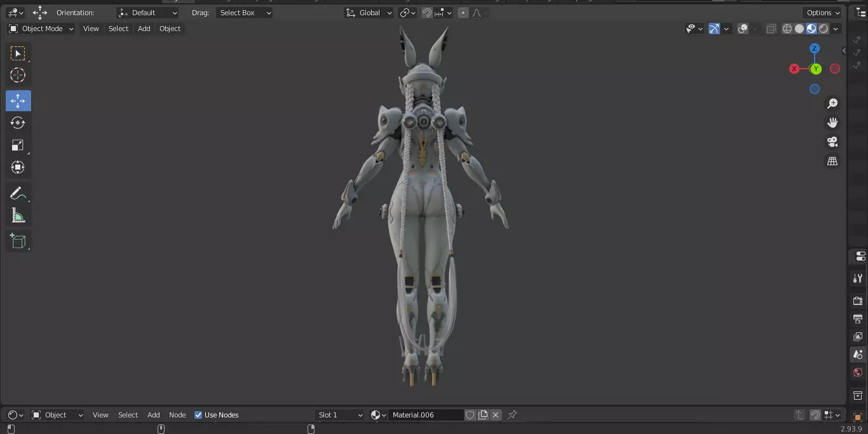Open 3D viewport Add menu
Screen dimensions: 868x434
pyautogui.click(x=144, y=29)
